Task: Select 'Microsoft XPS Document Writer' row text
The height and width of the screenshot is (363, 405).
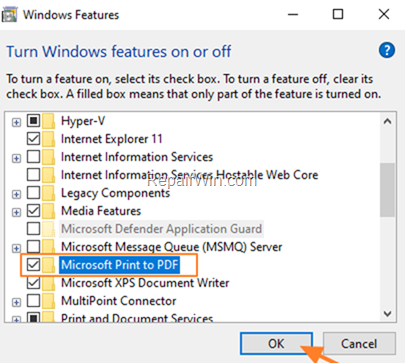Action: point(145,283)
